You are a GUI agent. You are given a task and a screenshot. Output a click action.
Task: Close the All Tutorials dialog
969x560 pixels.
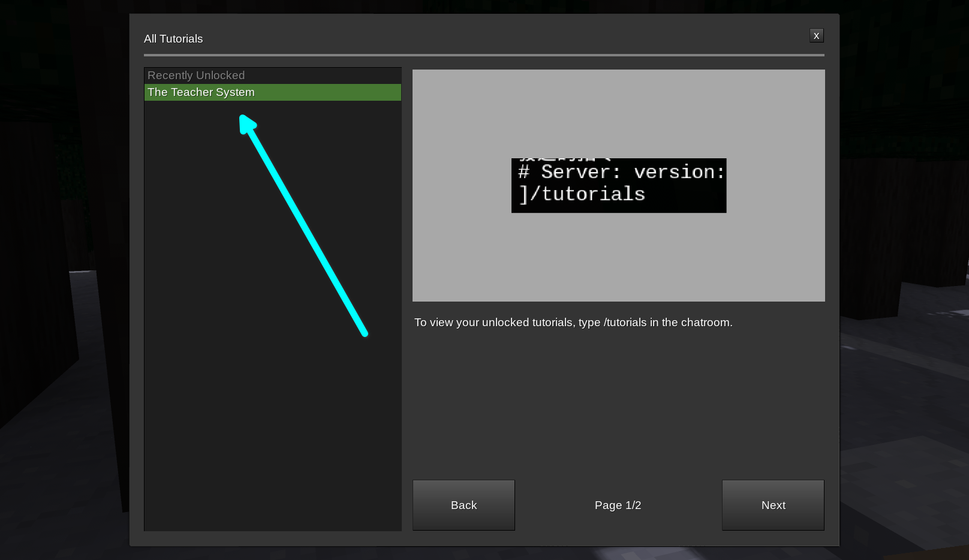pyautogui.click(x=816, y=36)
